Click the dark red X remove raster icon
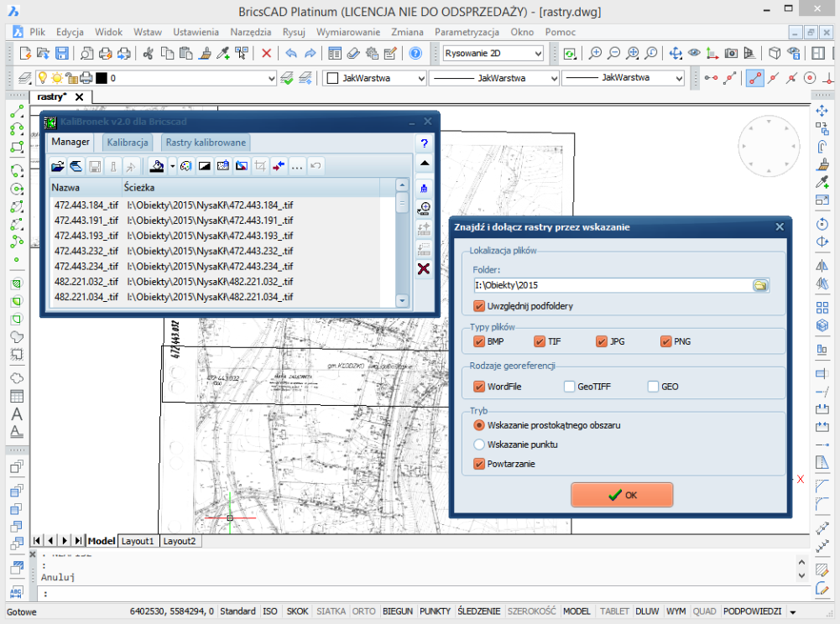 pos(424,268)
